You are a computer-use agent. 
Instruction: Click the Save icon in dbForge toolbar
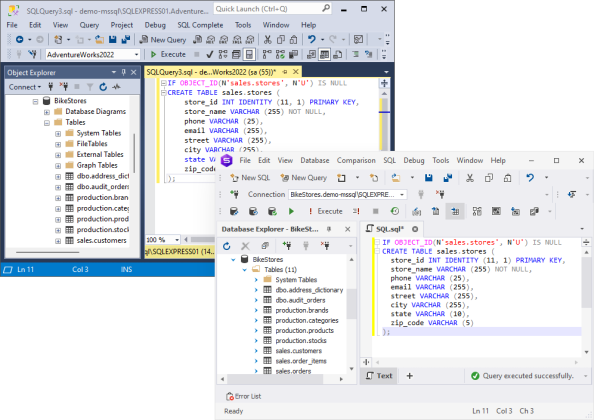tap(428, 178)
